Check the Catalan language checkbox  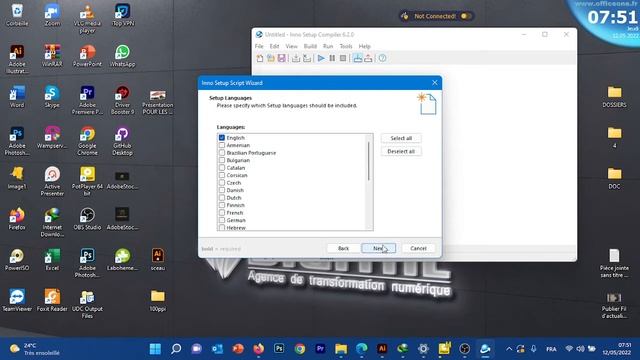tap(222, 167)
